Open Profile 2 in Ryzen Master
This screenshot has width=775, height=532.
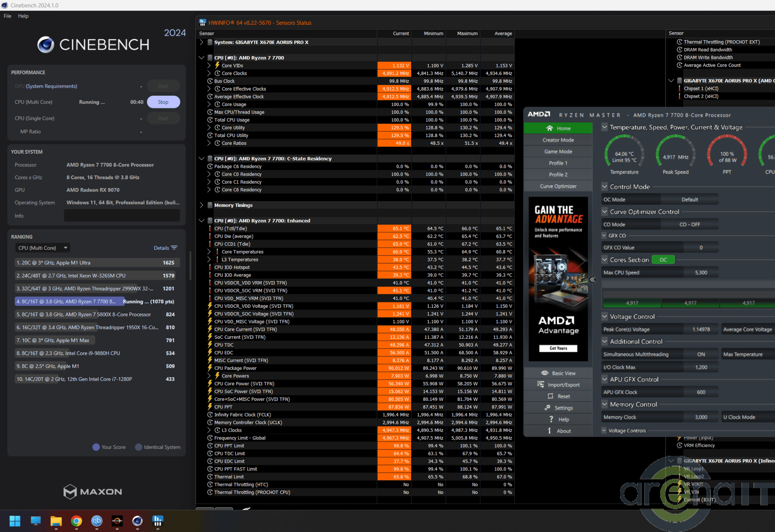click(x=558, y=175)
